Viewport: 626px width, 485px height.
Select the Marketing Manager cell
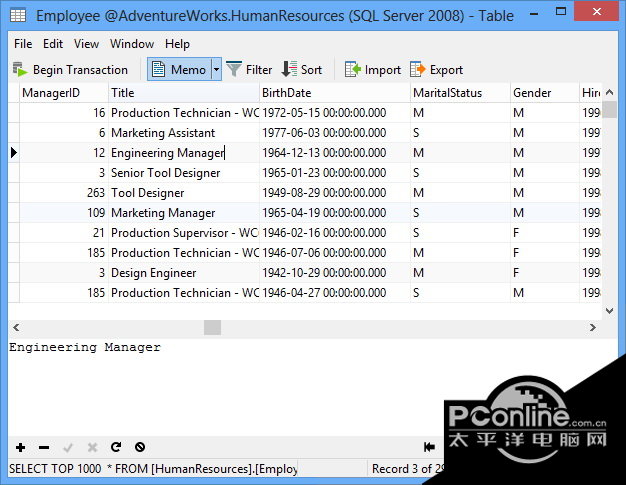[184, 213]
